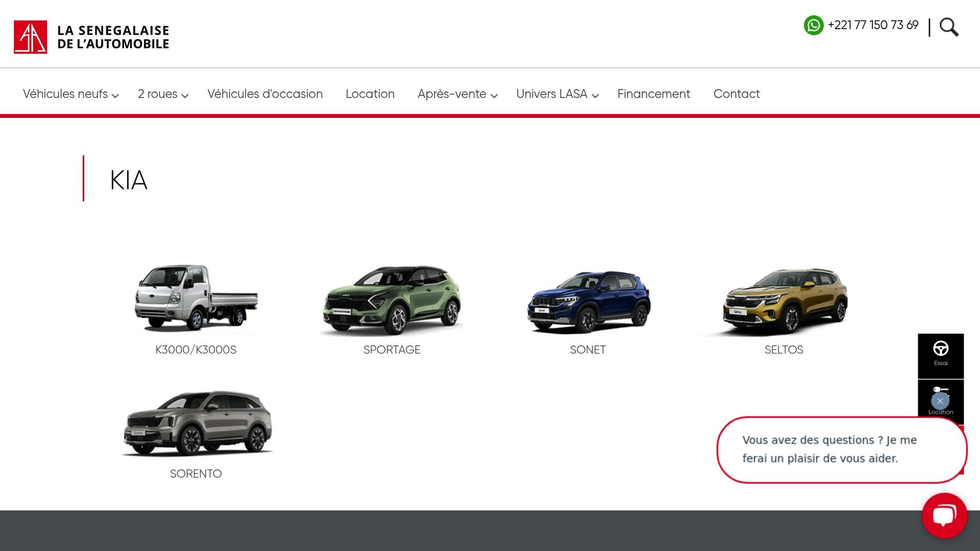The height and width of the screenshot is (551, 980).
Task: Select the green Sportage image
Action: tap(392, 300)
